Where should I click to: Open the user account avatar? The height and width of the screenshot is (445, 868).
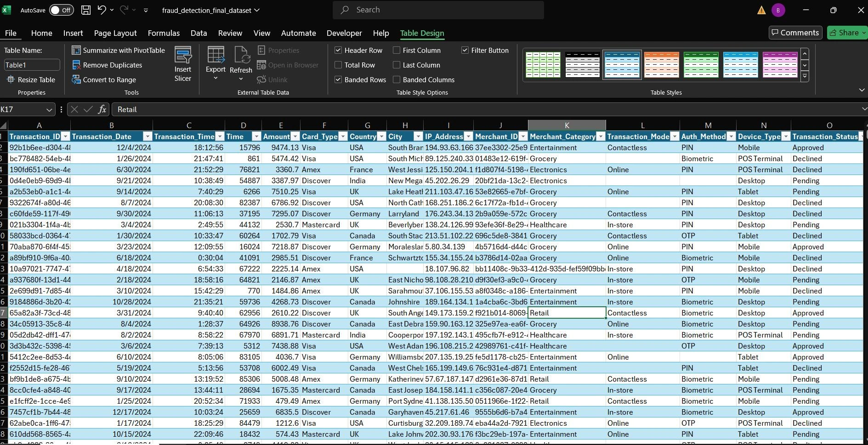click(778, 10)
